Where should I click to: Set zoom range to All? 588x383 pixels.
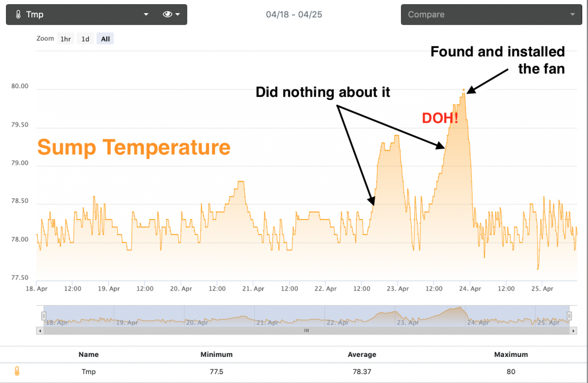[x=105, y=39]
